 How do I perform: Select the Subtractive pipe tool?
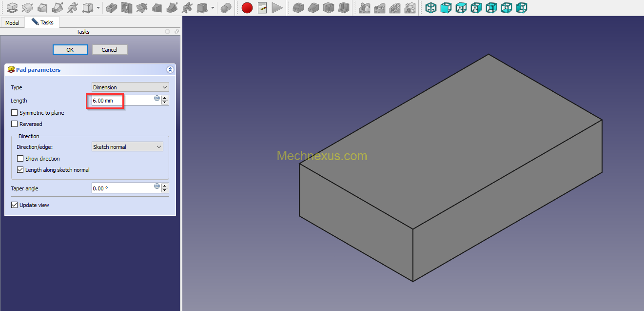click(172, 8)
